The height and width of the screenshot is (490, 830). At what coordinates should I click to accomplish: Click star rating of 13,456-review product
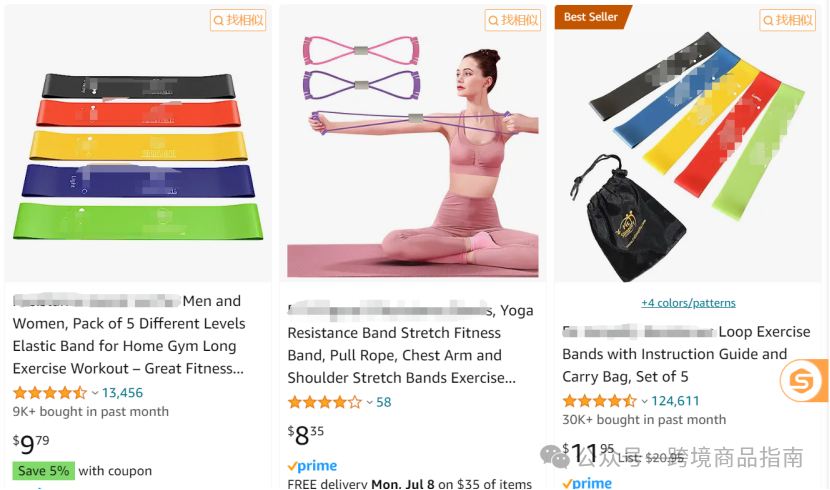click(x=50, y=393)
